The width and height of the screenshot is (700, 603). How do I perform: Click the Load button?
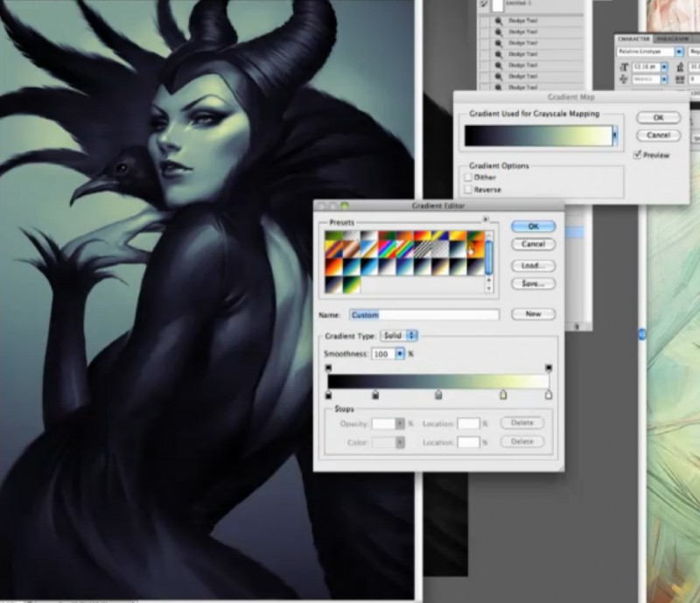[x=534, y=266]
